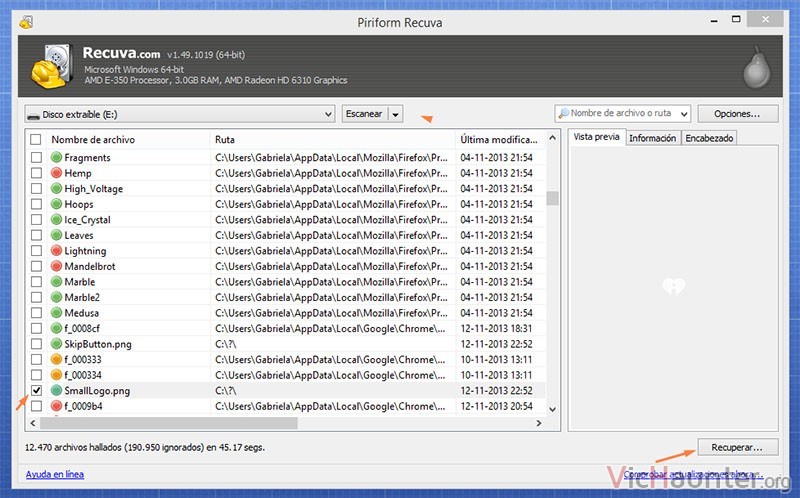Click the removable drive icon in drive selector
Screen dimensions: 800x498
tap(33, 115)
